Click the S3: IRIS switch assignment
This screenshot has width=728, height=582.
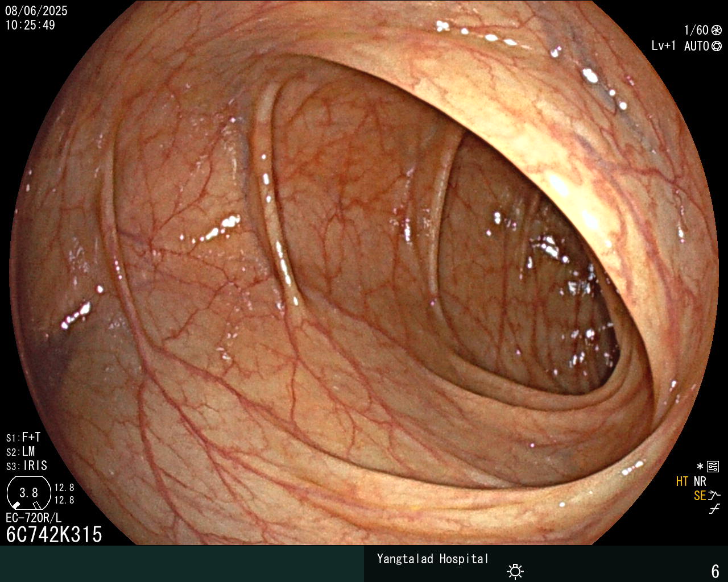click(x=27, y=465)
